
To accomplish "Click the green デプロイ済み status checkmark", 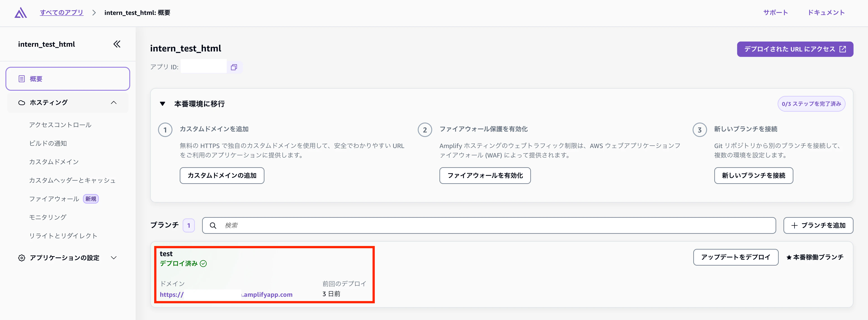I will (203, 264).
